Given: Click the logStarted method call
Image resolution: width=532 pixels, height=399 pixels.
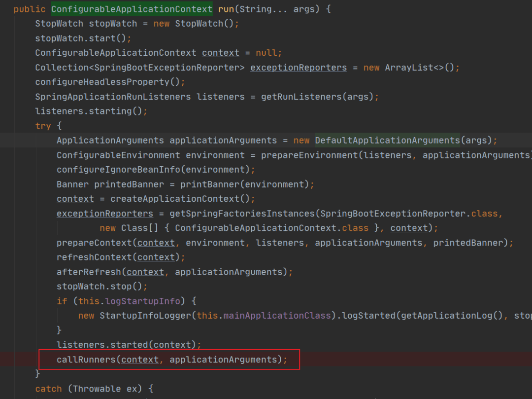Looking at the screenshot, I should coord(369,316).
